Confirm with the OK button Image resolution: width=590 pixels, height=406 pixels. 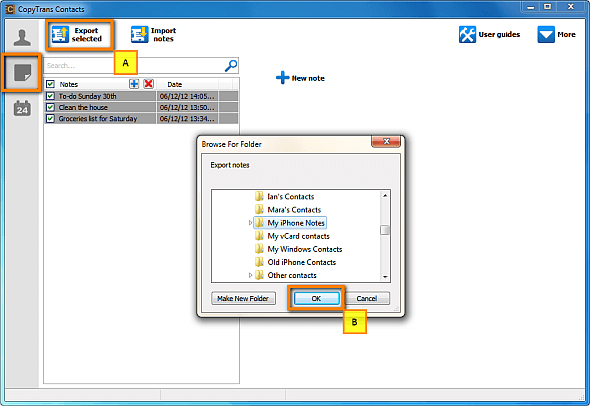(x=316, y=298)
